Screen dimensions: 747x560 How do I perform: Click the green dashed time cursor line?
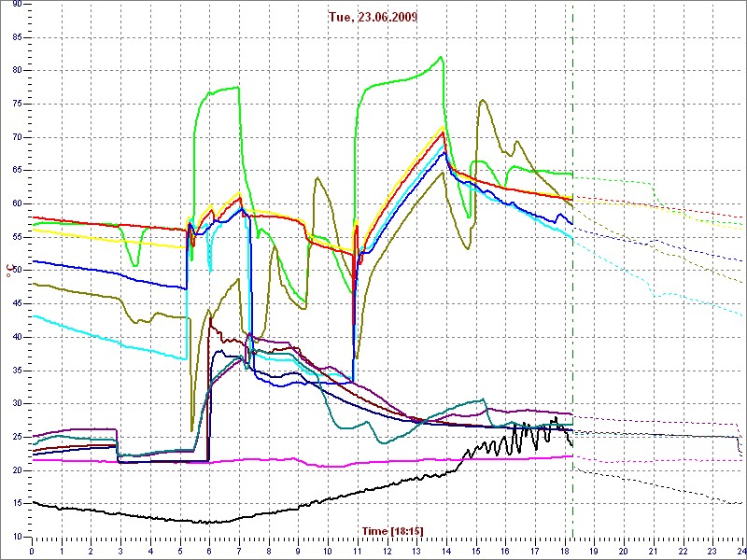572,271
